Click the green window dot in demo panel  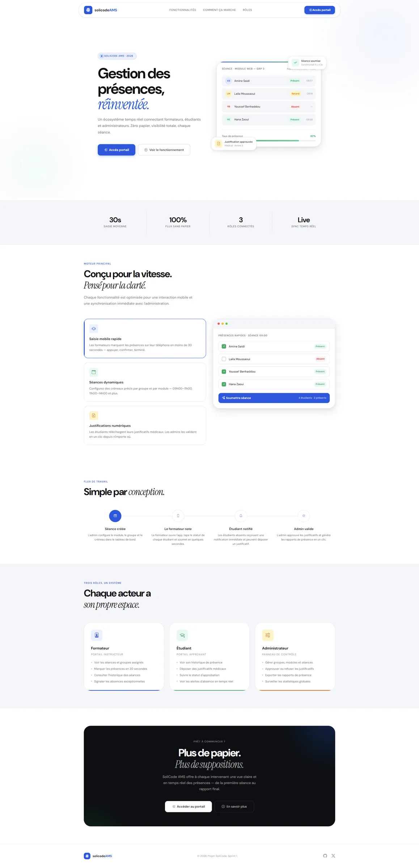227,324
